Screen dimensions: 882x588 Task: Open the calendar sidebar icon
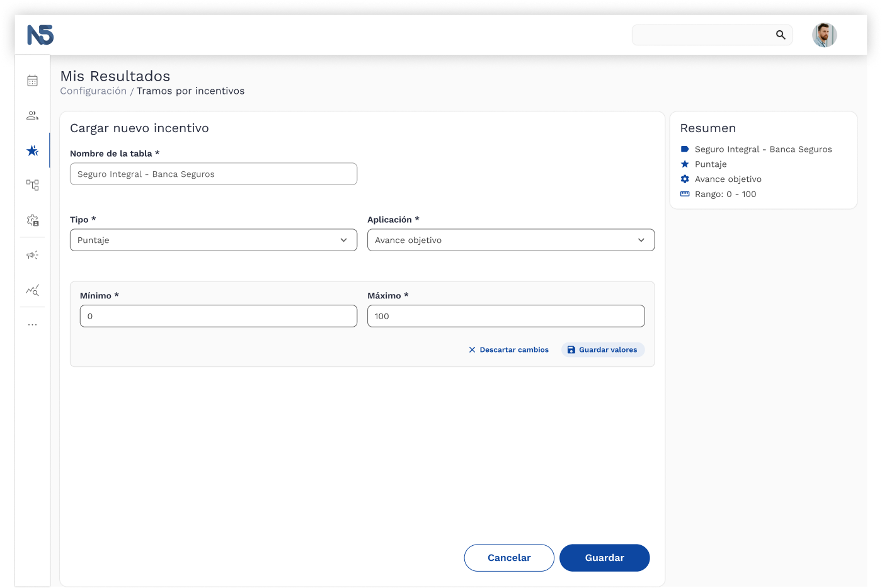pos(33,81)
